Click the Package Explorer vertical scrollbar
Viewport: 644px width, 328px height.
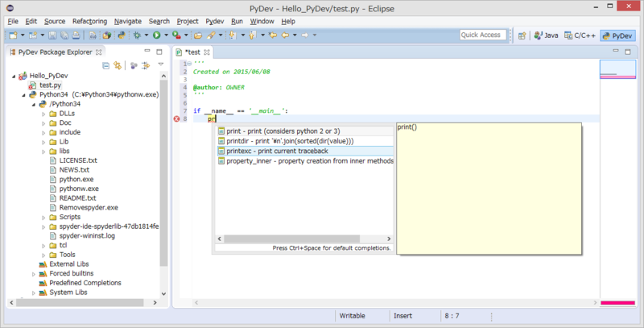click(x=163, y=172)
